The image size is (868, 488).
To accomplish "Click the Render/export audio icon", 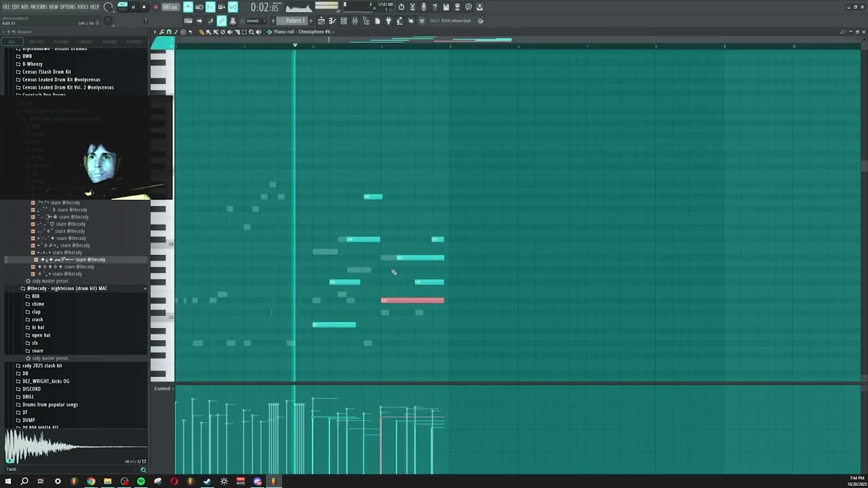I will pyautogui.click(x=456, y=7).
